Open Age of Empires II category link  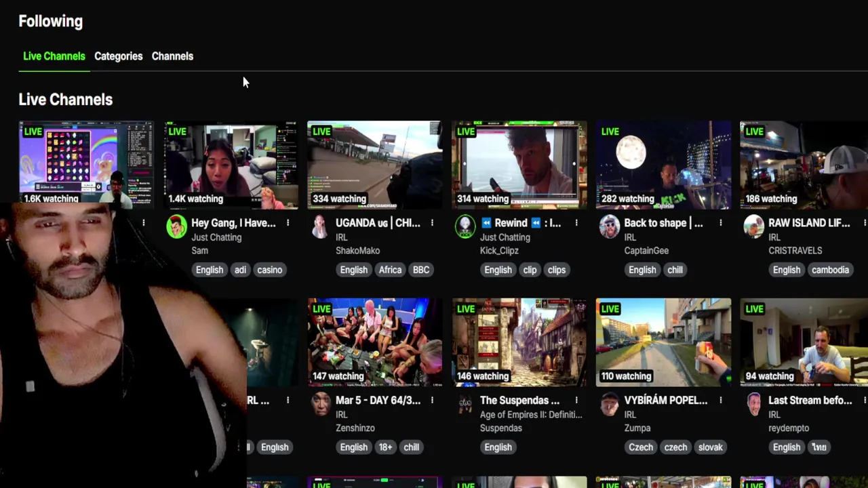pos(531,415)
